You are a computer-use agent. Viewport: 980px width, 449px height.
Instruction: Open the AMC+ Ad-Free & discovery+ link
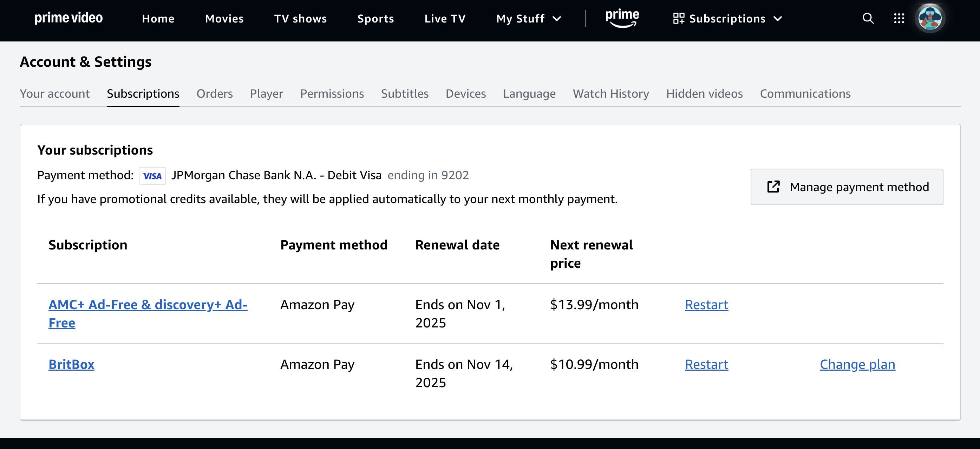coord(148,305)
